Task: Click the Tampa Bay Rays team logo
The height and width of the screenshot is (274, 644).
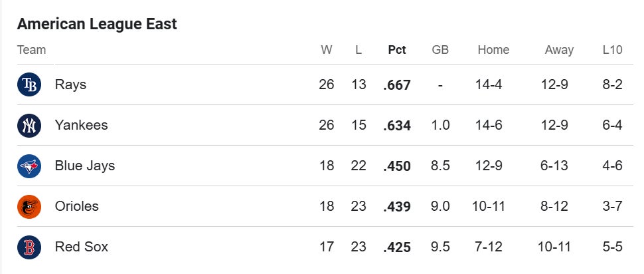Action: coord(29,84)
